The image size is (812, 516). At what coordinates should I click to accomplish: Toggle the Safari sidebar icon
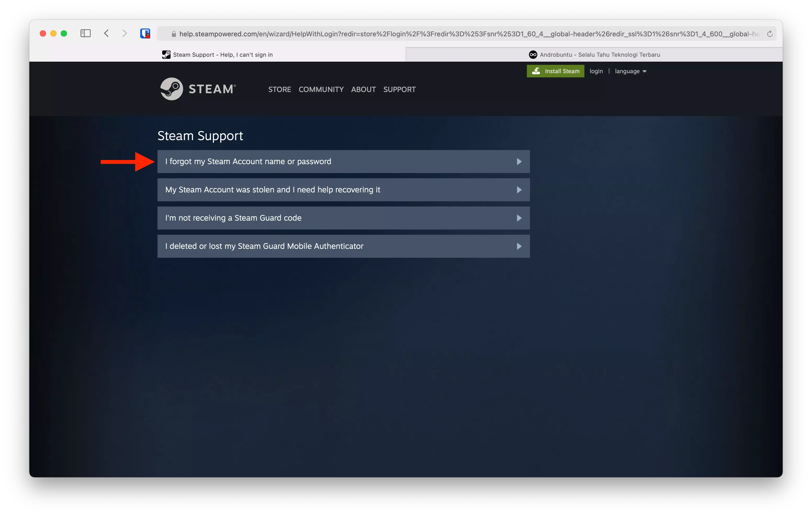click(x=85, y=33)
